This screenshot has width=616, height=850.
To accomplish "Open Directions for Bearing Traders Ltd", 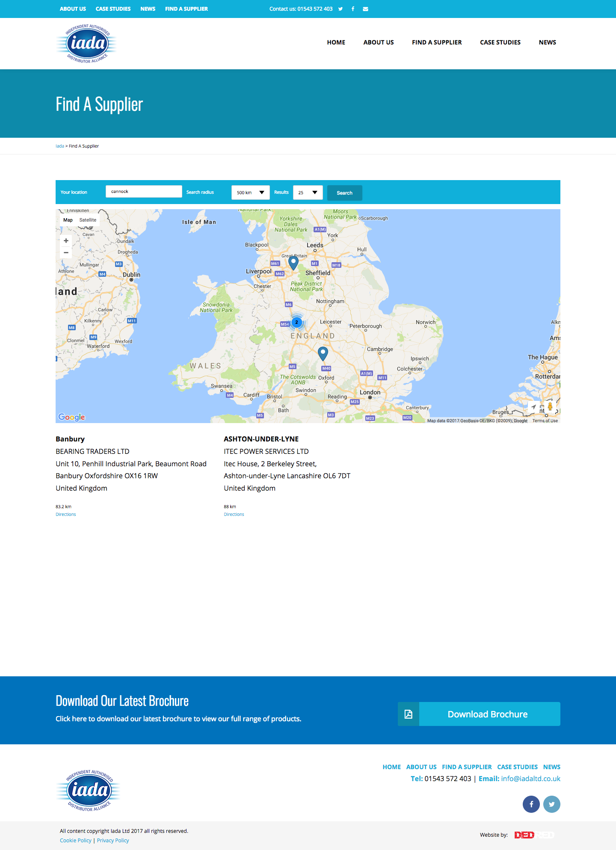I will click(x=65, y=515).
